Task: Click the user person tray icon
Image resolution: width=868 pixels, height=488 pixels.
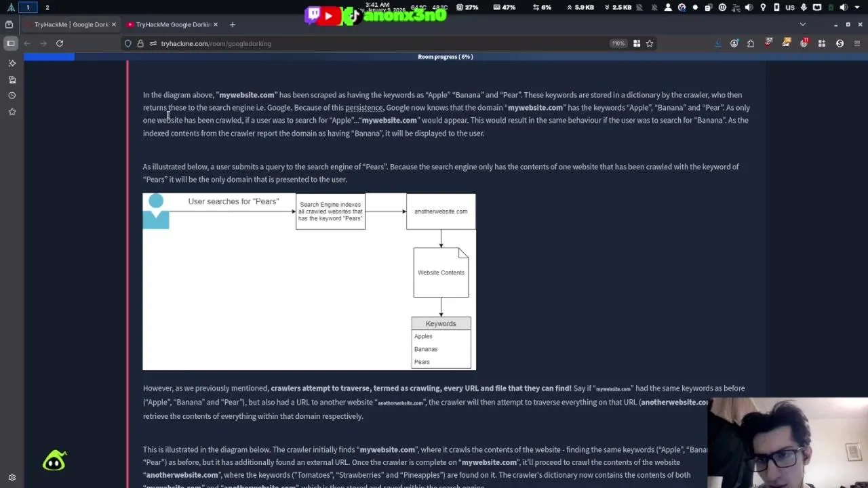Action: [x=668, y=7]
